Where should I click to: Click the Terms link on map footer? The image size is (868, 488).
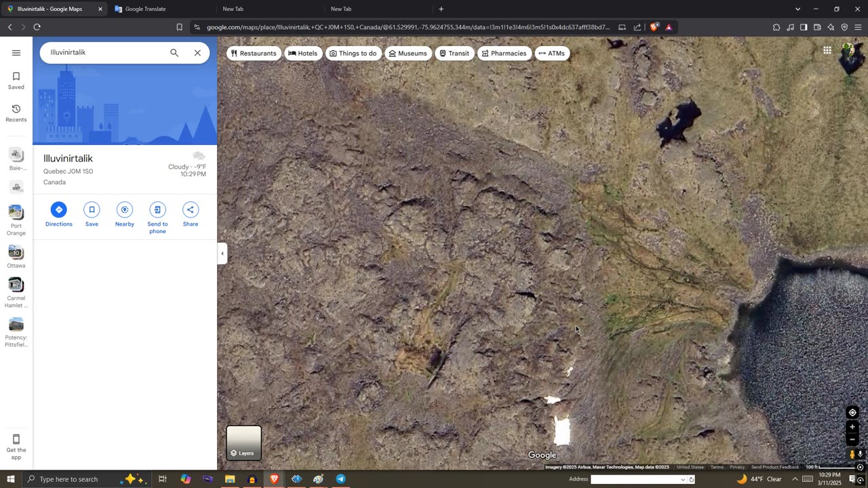click(717, 467)
